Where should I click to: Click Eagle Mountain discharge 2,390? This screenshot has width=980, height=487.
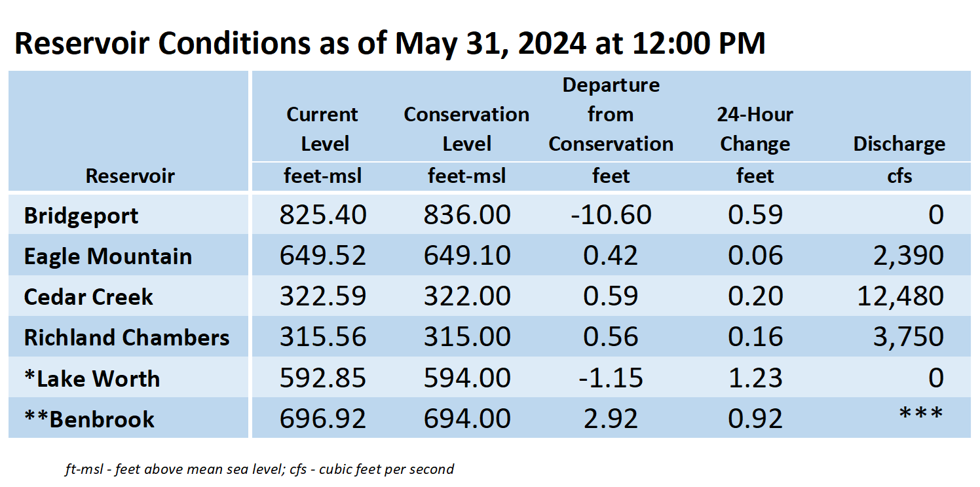909,256
